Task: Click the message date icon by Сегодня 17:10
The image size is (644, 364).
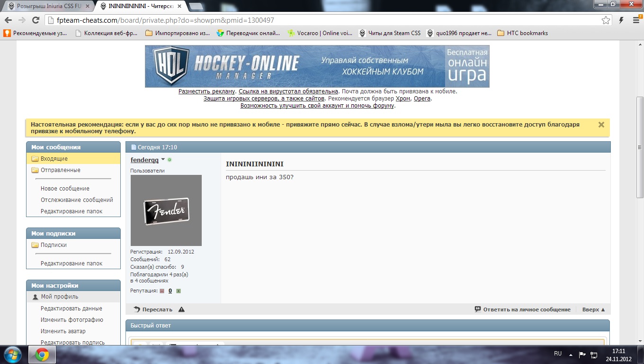Action: point(134,147)
